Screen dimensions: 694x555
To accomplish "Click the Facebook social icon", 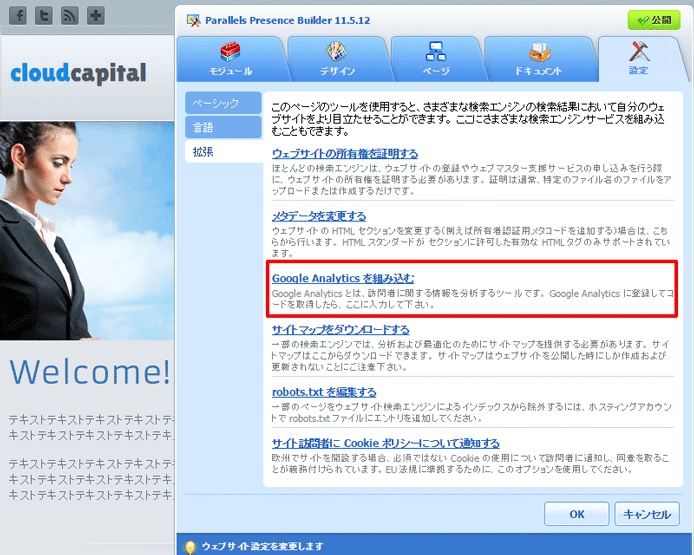I will tap(17, 16).
